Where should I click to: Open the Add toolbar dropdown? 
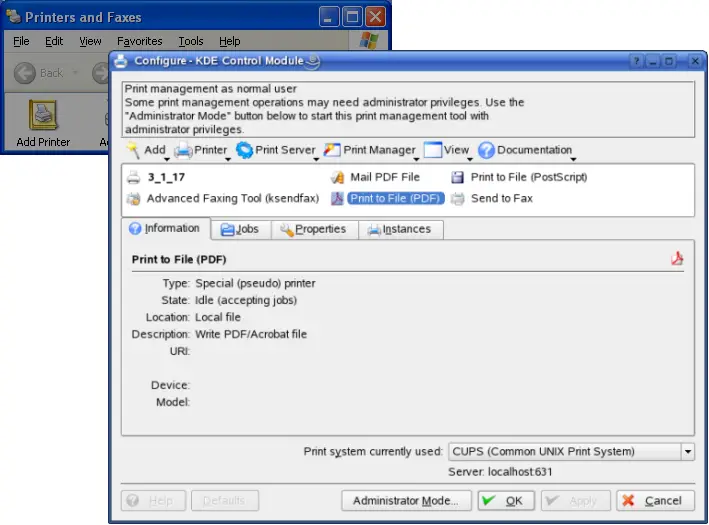click(147, 150)
